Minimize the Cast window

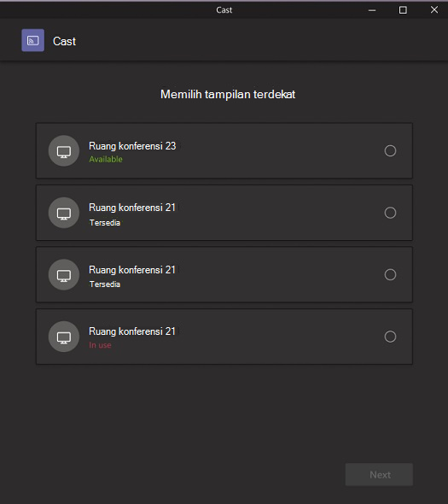pyautogui.click(x=372, y=10)
